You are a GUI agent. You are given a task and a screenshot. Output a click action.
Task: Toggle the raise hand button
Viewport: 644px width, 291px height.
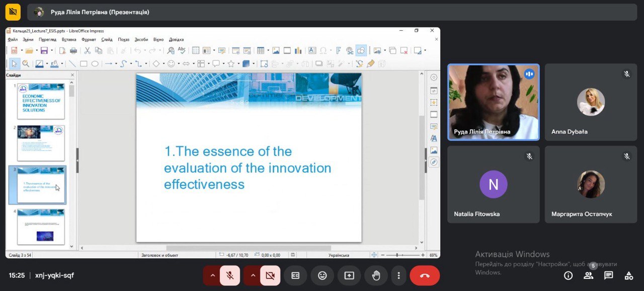pos(376,275)
